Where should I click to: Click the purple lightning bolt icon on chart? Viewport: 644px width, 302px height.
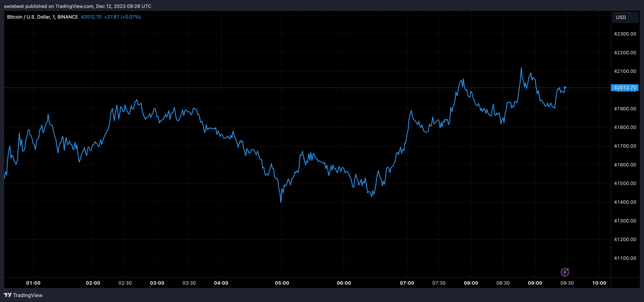(x=566, y=272)
